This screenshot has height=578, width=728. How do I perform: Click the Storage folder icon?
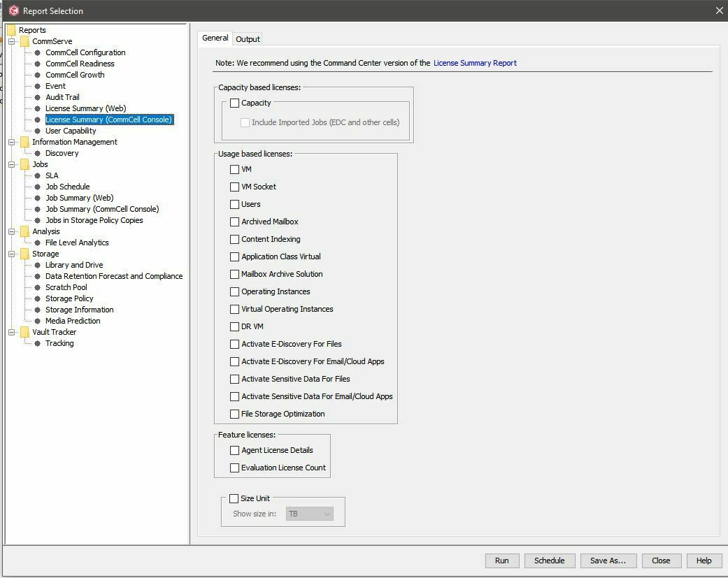(25, 254)
